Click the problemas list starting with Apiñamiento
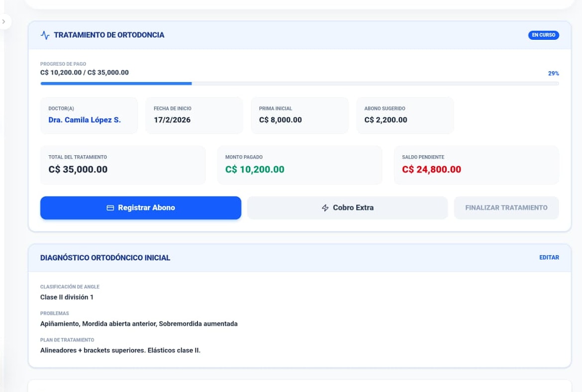 [139, 324]
